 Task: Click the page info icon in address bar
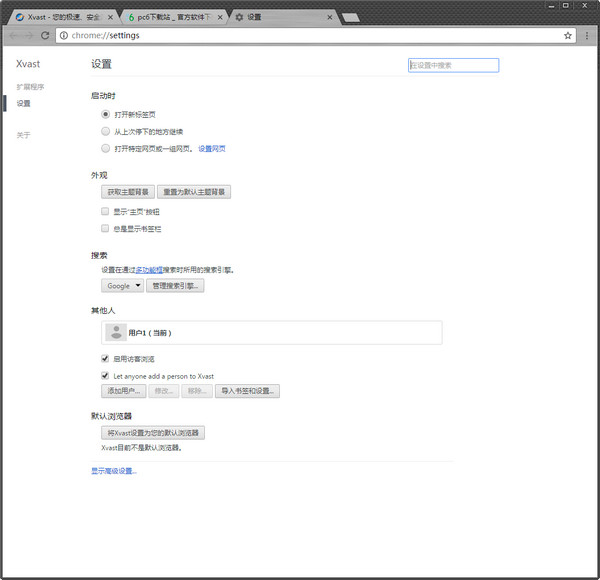coord(63,35)
